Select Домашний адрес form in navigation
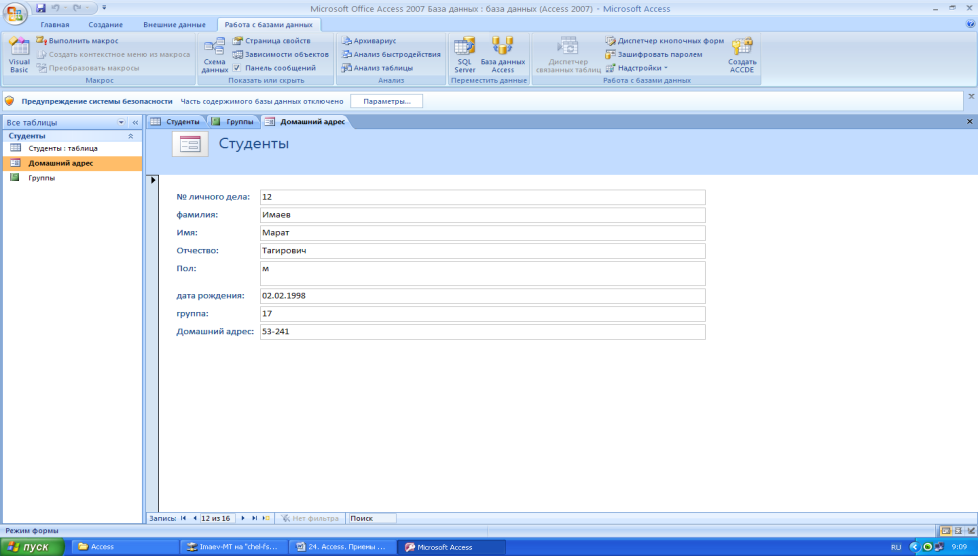The width and height of the screenshot is (978, 556). pyautogui.click(x=72, y=163)
